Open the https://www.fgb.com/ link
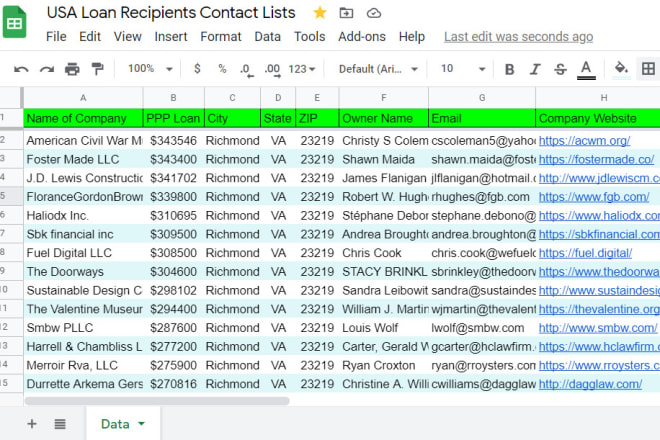 tap(594, 197)
